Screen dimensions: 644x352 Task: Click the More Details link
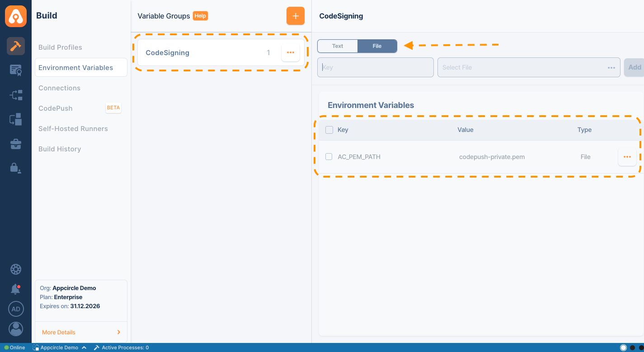59,332
